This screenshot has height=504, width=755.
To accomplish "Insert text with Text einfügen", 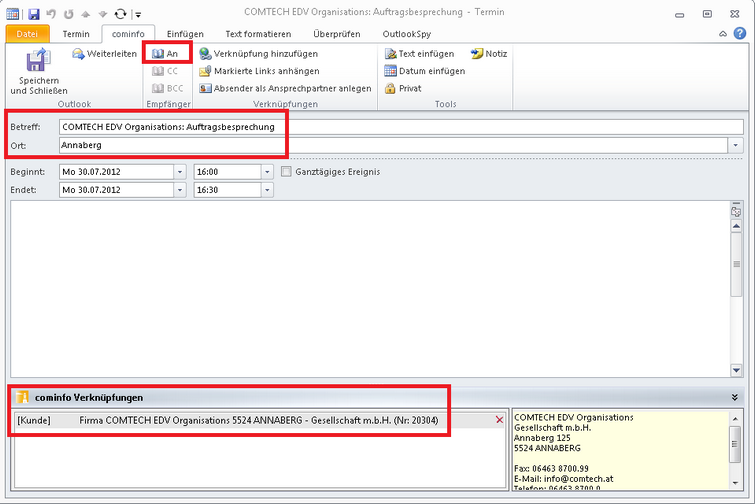I will pyautogui.click(x=391, y=54).
